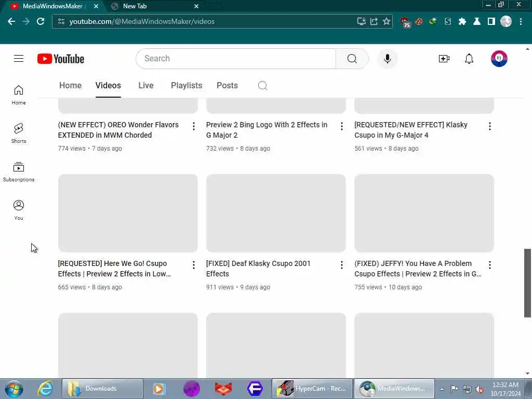Open thumbnail of Here We Go! Csupo video

point(128,213)
